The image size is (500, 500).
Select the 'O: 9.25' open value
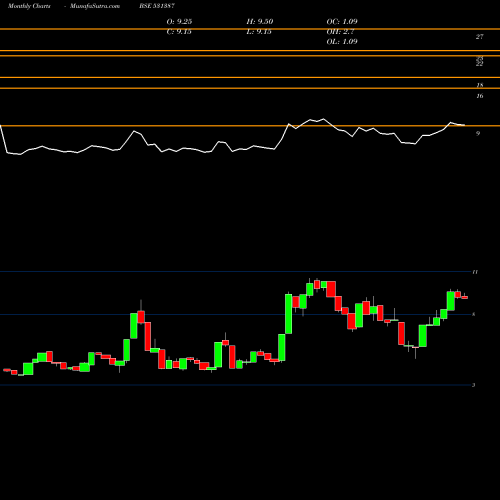coord(179,22)
